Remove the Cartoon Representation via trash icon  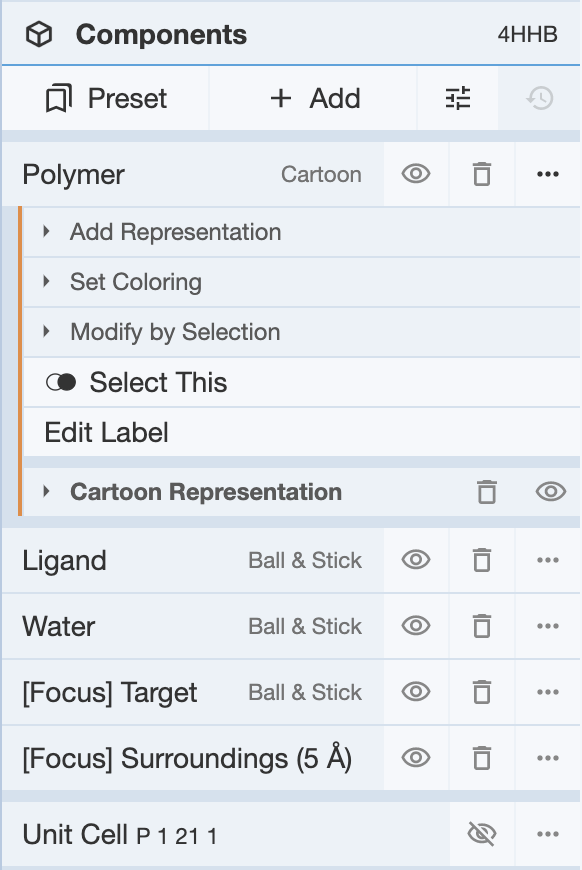(487, 492)
